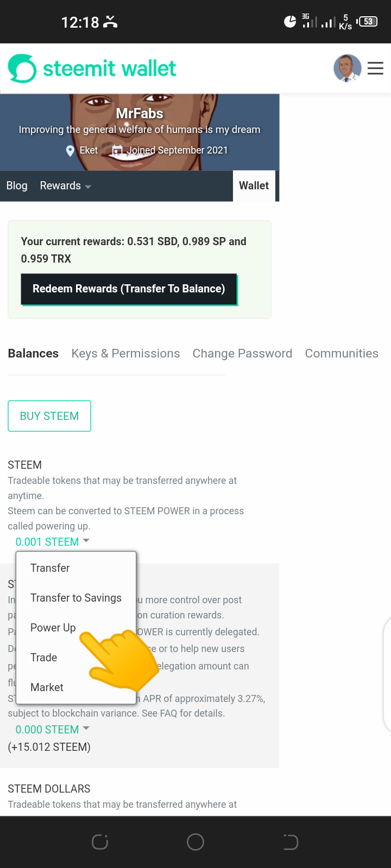The image size is (391, 868).
Task: Tap the Android recent apps button
Action: [100, 842]
